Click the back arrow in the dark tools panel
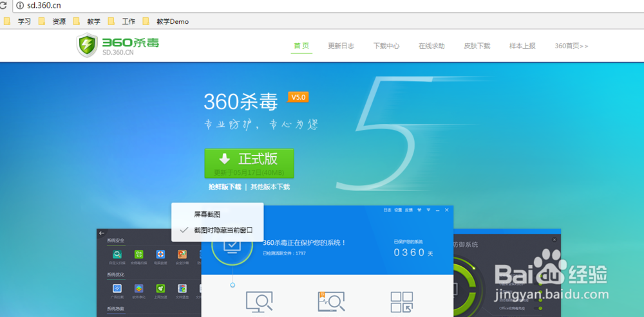644x317 pixels. pyautogui.click(x=102, y=233)
